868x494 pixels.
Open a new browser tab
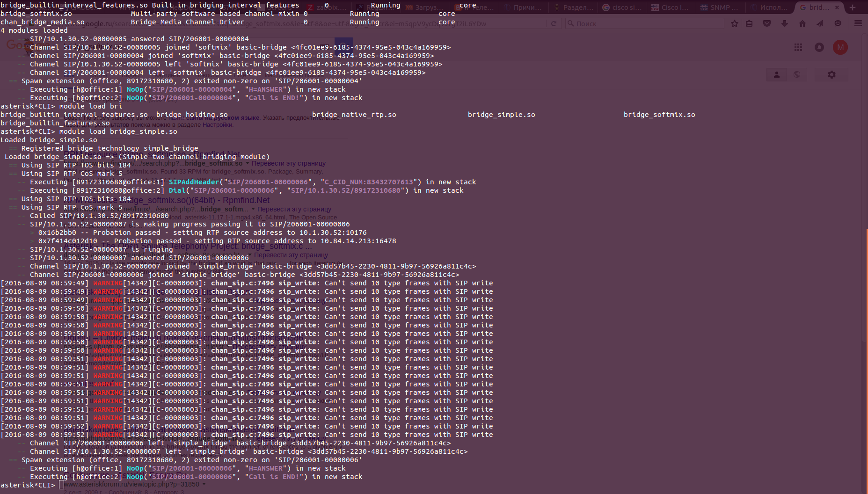[853, 7]
